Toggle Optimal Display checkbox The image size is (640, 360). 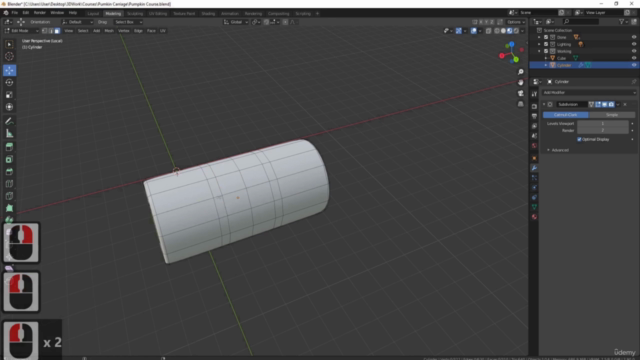(579, 140)
